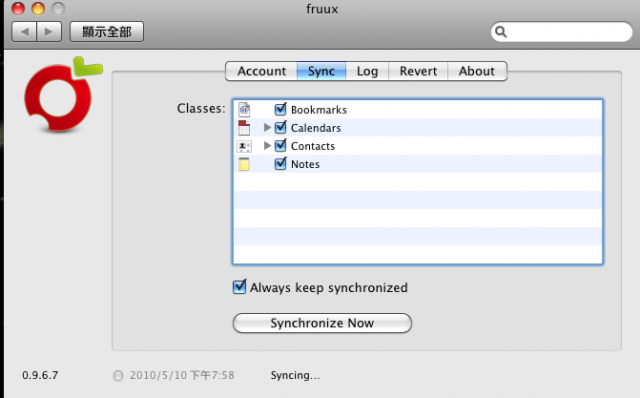
Task: Click the yellow Notes icon
Action: pos(244,164)
